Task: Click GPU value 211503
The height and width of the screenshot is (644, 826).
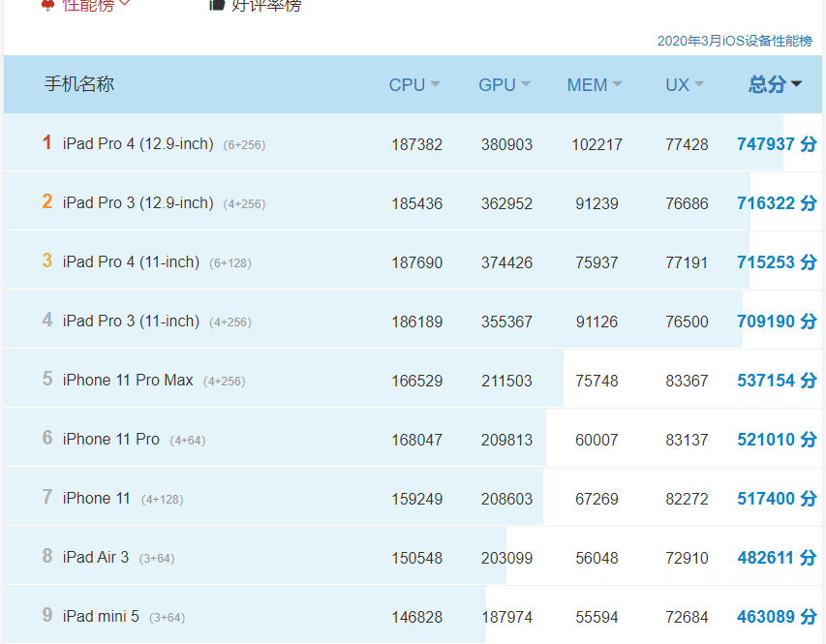Action: (x=506, y=381)
